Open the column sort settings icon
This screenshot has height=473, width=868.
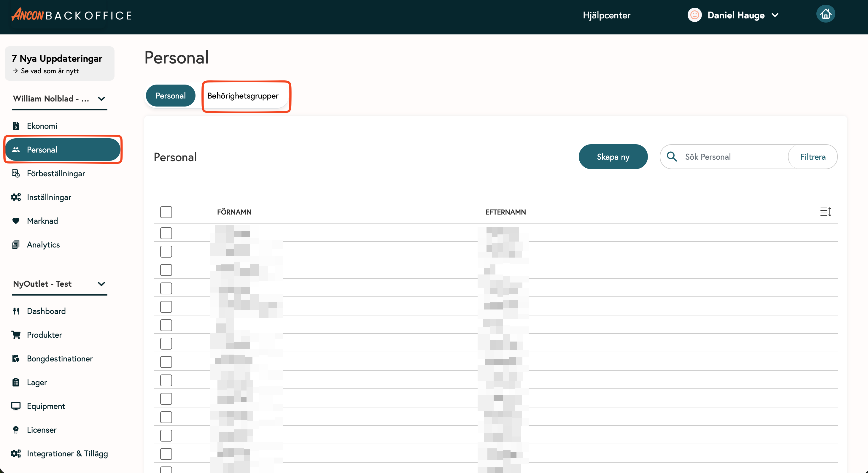point(825,212)
